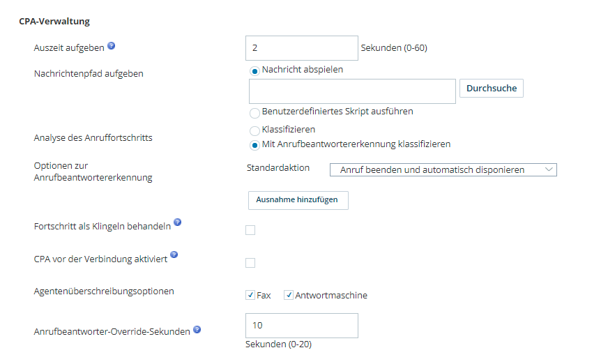The height and width of the screenshot is (364, 608).
Task: Open help icon for Anrufbeantworter-Override-Sekunden
Action: (197, 330)
